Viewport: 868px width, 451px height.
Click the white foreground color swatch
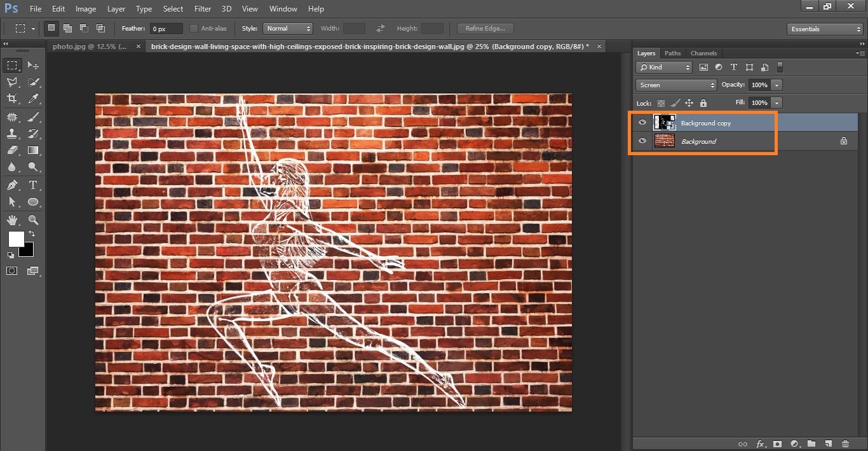(x=16, y=239)
